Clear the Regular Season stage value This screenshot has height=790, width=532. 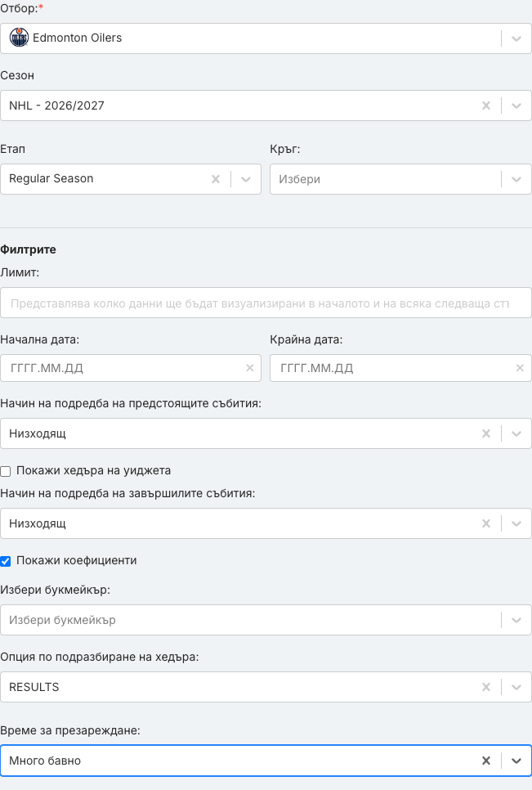click(x=216, y=179)
